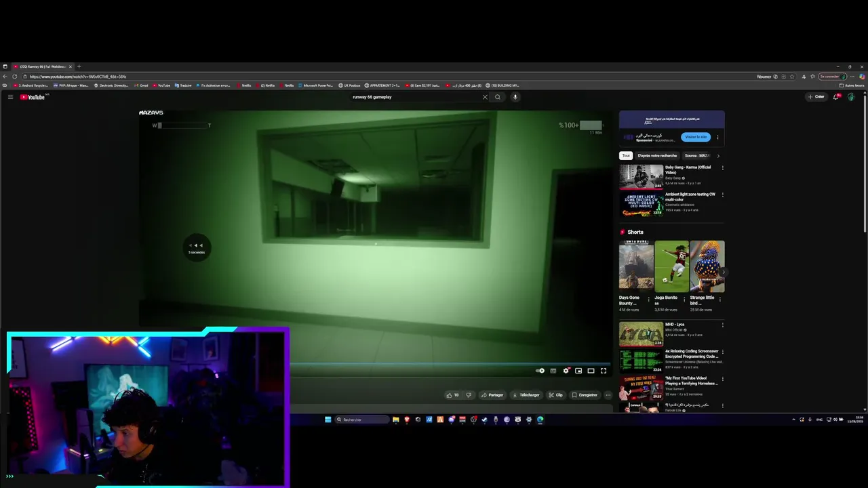Click the browser address bar URL

coord(78,77)
